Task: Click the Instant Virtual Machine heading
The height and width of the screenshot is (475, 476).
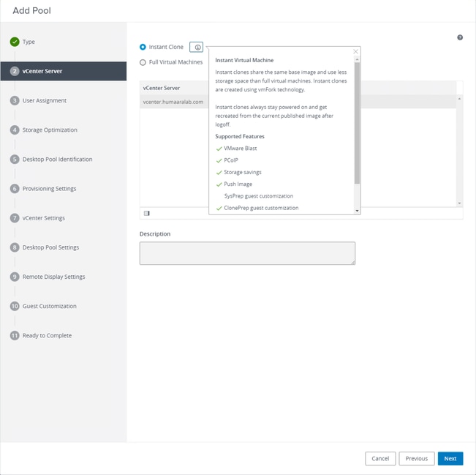Action: pos(244,60)
